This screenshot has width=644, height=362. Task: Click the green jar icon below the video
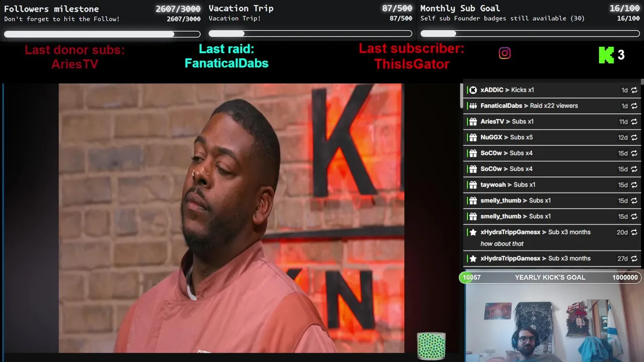(x=431, y=346)
